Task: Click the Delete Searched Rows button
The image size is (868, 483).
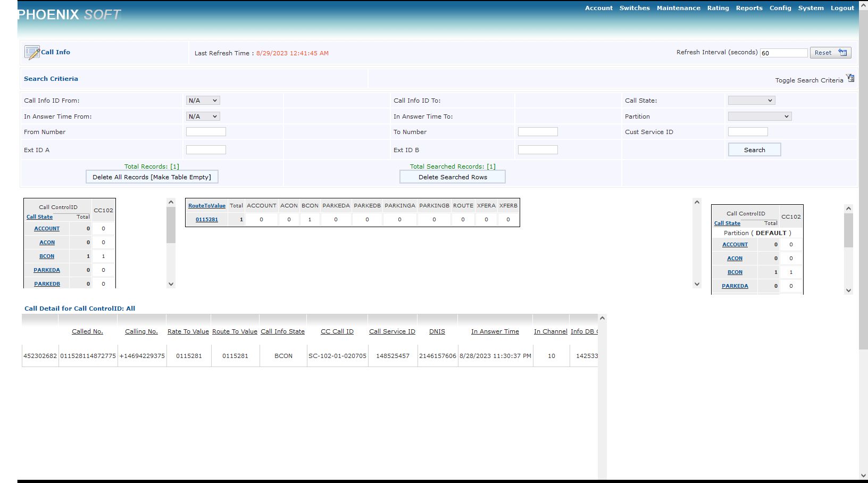Action: pyautogui.click(x=452, y=177)
